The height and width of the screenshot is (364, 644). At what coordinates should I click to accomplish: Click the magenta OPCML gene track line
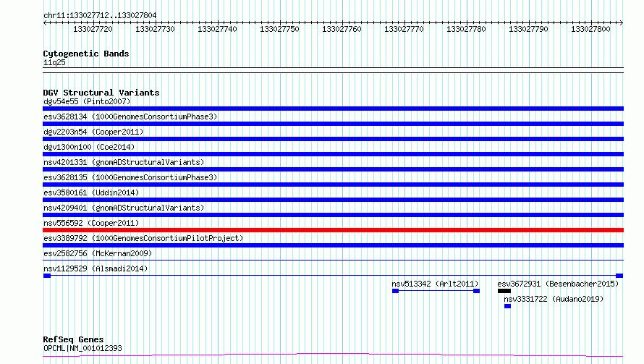tap(333, 355)
